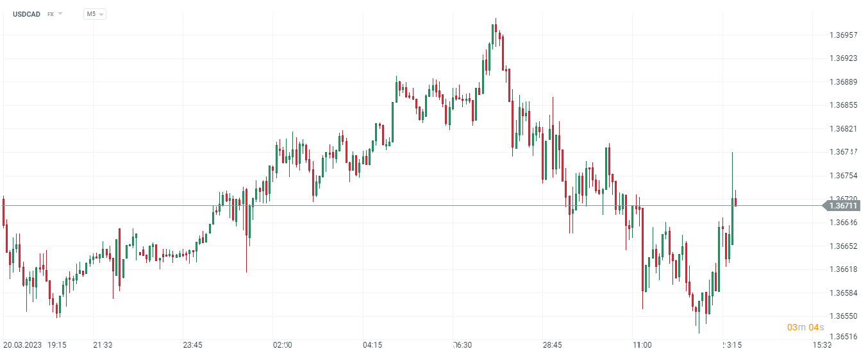Click the latest small red candle
Screen dimensions: 868x356
click(736, 202)
